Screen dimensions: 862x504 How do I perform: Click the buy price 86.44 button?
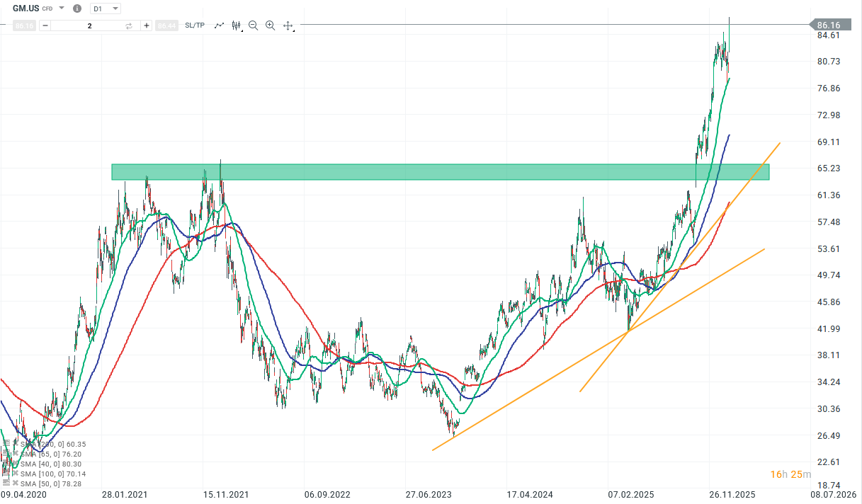(x=166, y=25)
